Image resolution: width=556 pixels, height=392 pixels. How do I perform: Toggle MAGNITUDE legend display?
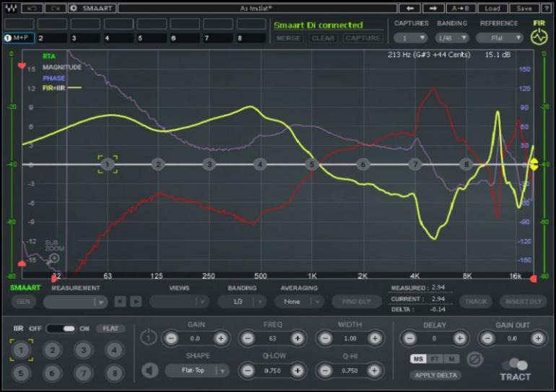click(61, 67)
